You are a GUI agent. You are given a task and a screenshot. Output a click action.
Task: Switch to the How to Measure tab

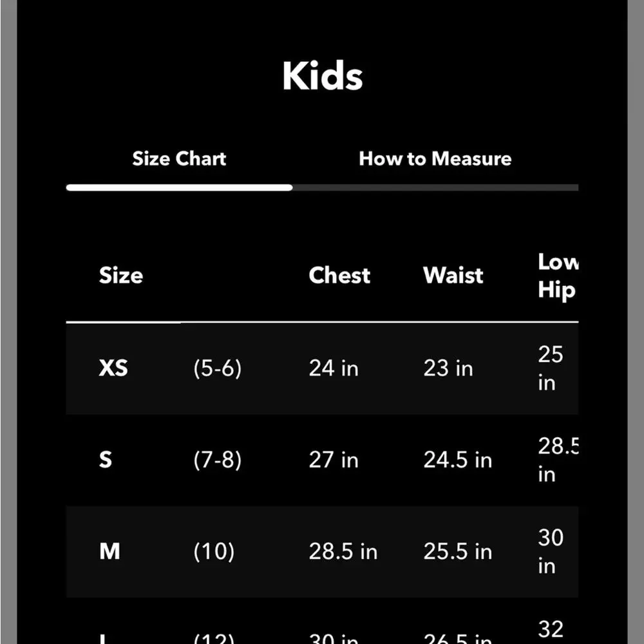pos(435,159)
